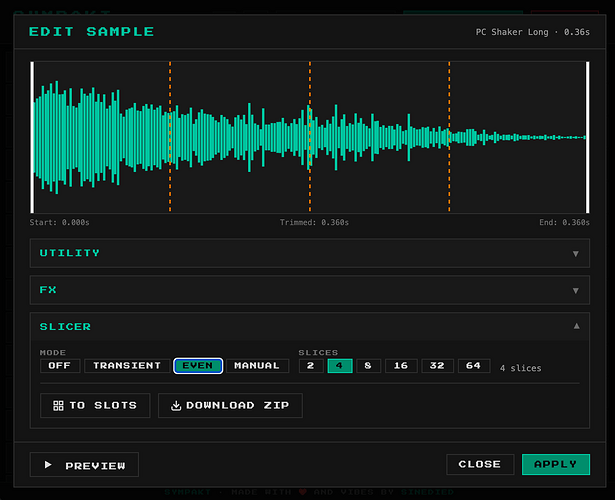Collapse the Slicer section arrow
Image resolution: width=615 pixels, height=500 pixels.
tap(576, 326)
